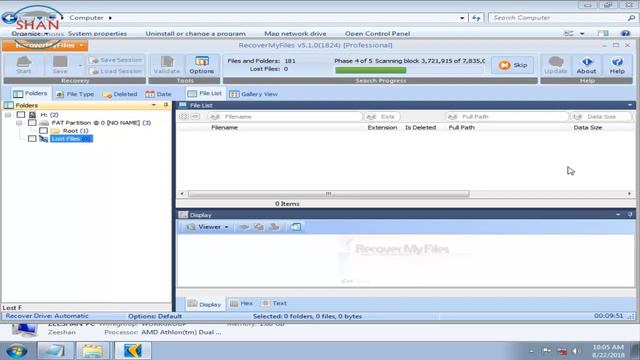The width and height of the screenshot is (640, 360).
Task: Click Open Control Panel in Explorer
Action: pyautogui.click(x=378, y=33)
